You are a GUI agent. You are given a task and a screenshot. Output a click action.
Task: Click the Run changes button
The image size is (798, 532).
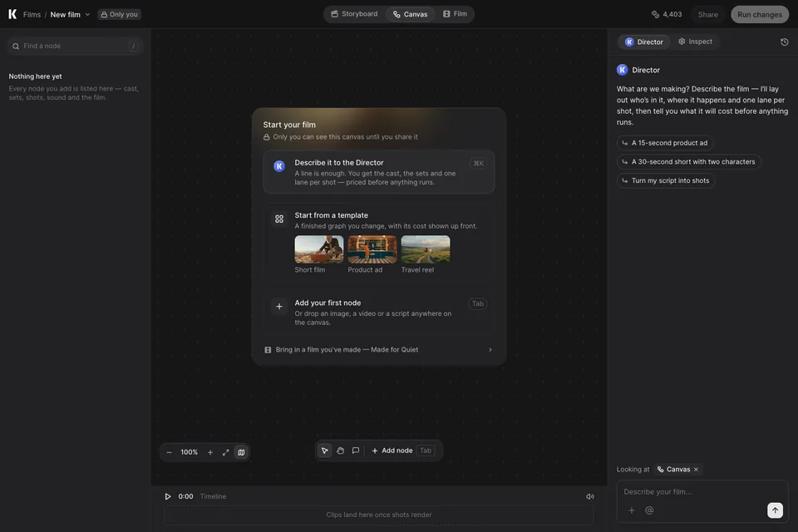tap(760, 14)
